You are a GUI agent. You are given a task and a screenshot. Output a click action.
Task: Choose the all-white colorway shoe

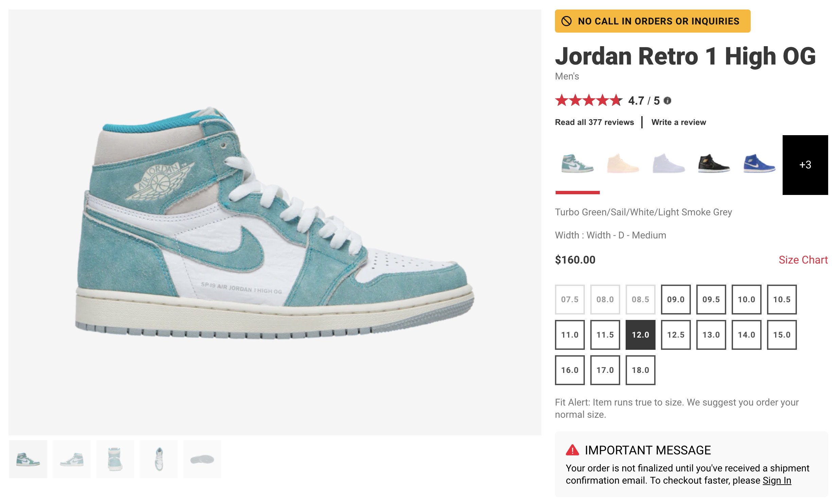[x=668, y=164]
